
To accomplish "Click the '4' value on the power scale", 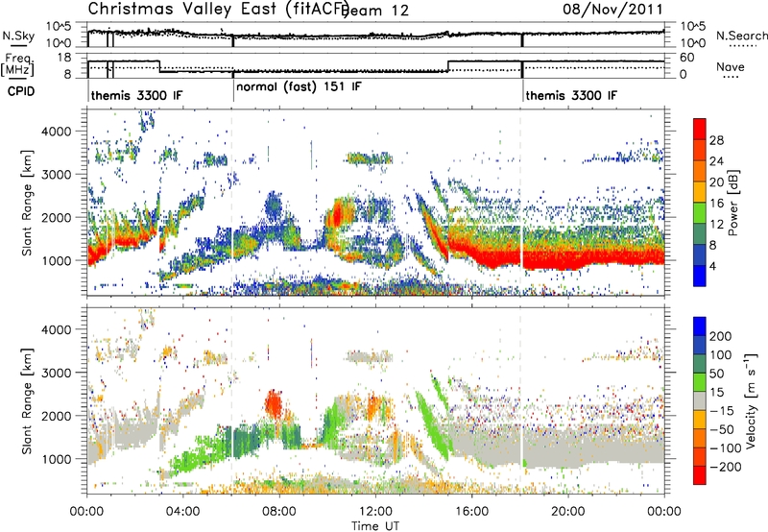I will point(713,266).
